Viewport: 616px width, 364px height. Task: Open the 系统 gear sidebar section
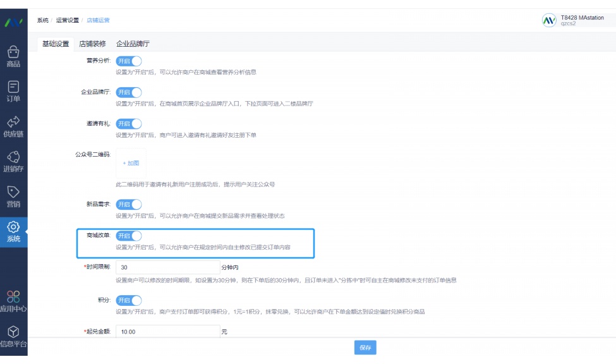click(x=13, y=232)
